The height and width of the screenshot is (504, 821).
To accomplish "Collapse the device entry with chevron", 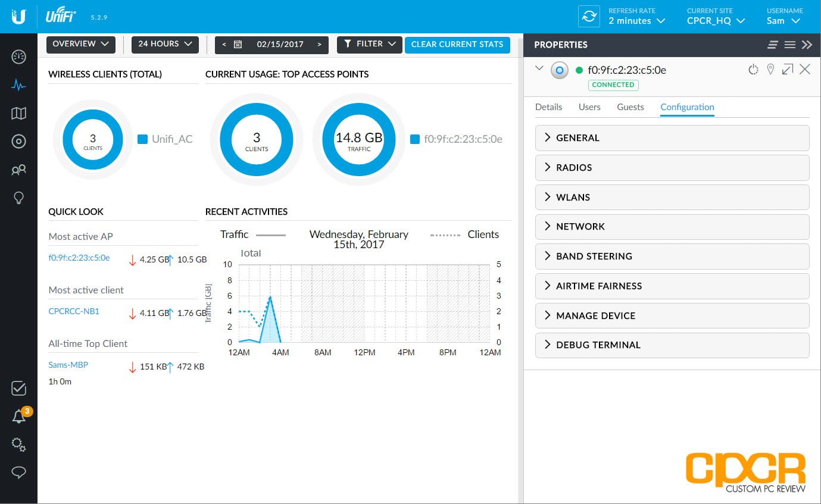I will pos(539,68).
